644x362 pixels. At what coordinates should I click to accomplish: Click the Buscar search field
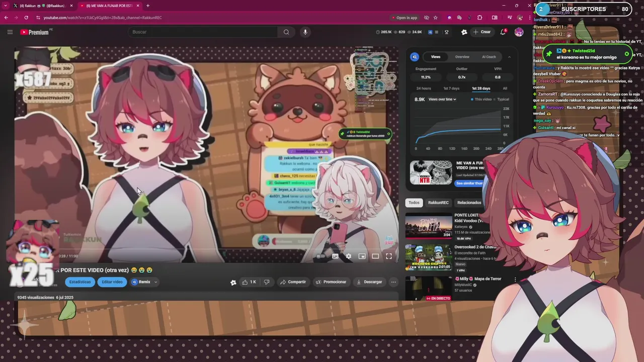coord(202,32)
